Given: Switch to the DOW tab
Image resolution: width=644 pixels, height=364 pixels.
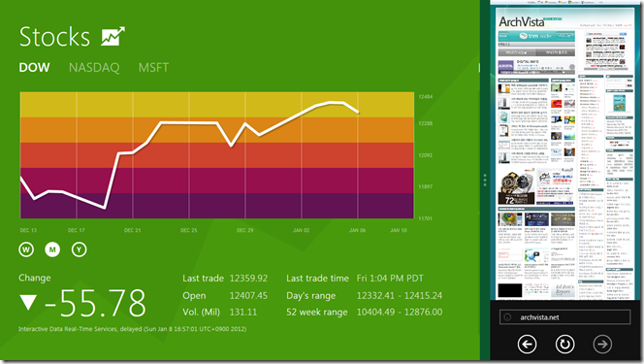Looking at the screenshot, I should tap(35, 67).
